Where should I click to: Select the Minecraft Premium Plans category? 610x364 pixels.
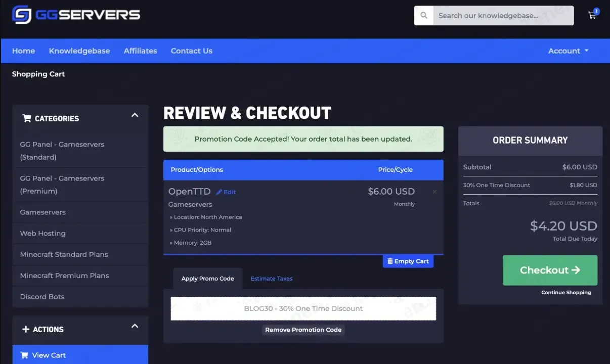click(64, 276)
